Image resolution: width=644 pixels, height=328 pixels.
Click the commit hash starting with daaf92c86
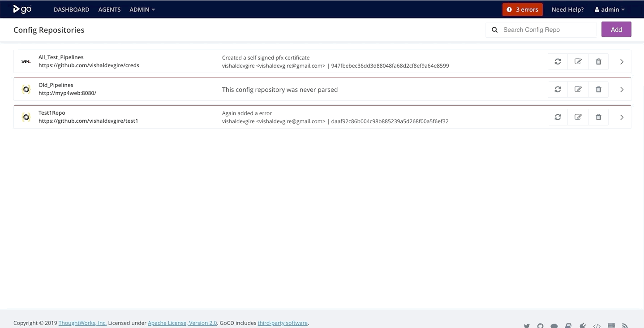pyautogui.click(x=390, y=121)
